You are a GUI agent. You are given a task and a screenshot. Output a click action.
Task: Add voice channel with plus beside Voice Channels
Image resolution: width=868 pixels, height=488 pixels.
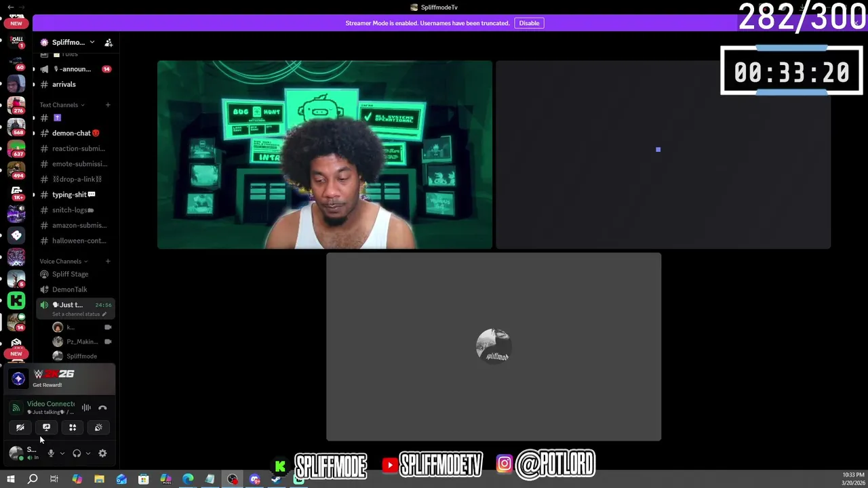click(108, 262)
